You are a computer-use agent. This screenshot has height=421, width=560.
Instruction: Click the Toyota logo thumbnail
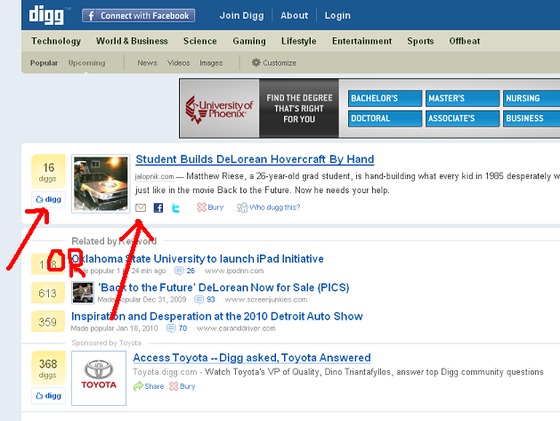coord(99,378)
